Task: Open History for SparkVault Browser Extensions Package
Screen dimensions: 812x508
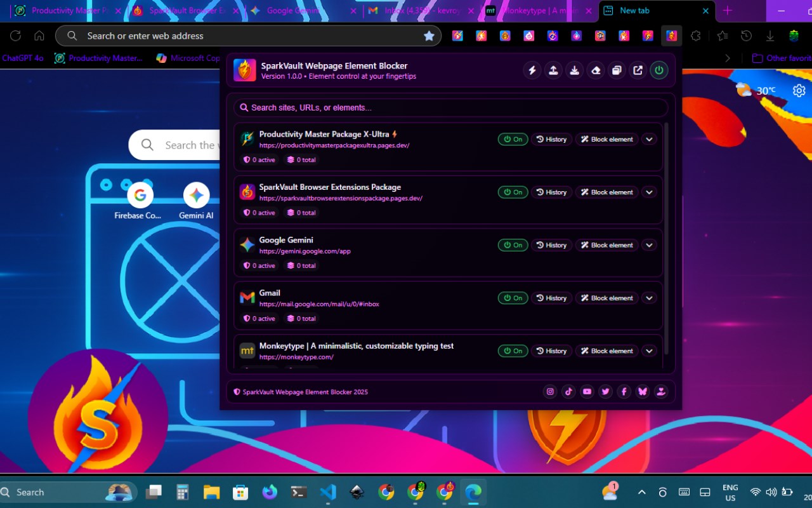Action: [x=551, y=192]
